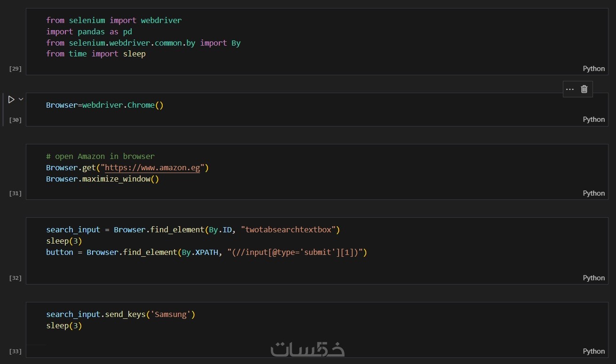Image resolution: width=616 pixels, height=364 pixels.
Task: Click execution count [29] label
Action: [16, 69]
